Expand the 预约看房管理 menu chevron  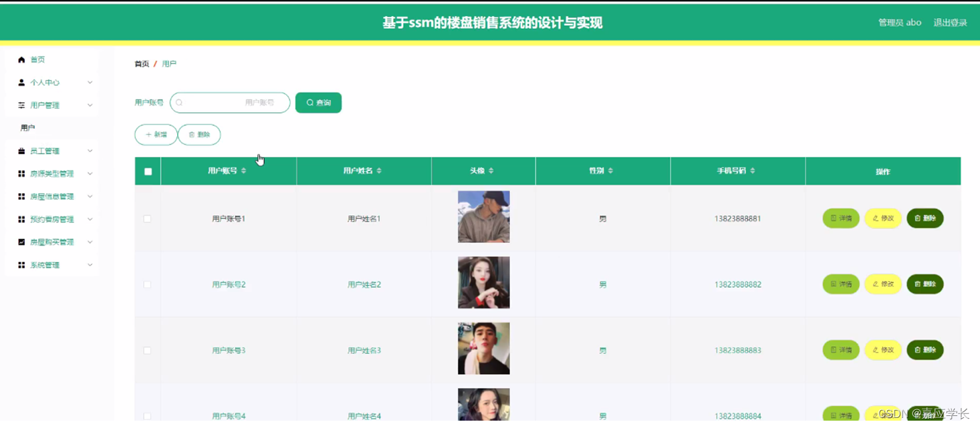click(90, 220)
